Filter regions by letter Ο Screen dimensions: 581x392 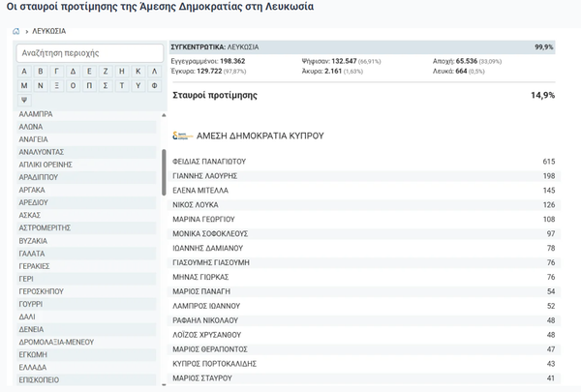click(73, 85)
